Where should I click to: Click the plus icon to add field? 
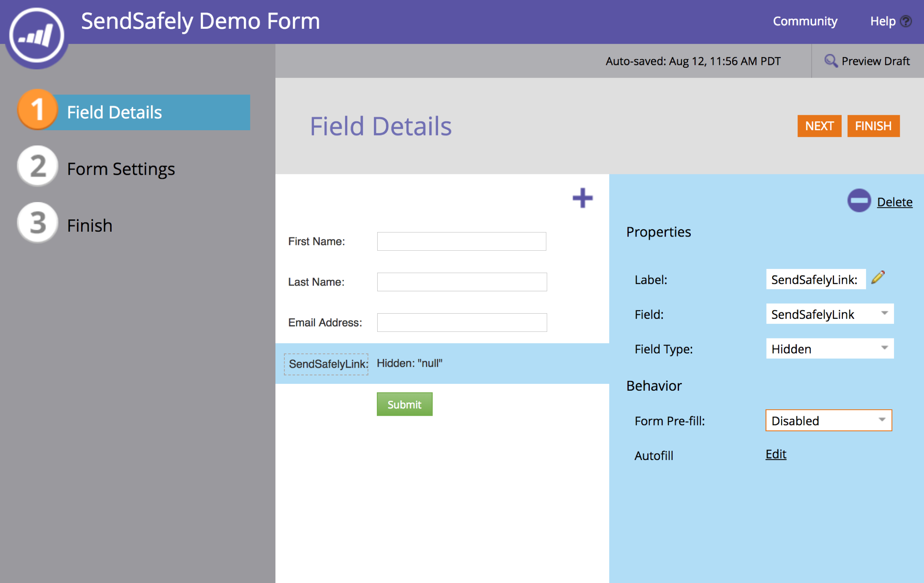click(582, 198)
